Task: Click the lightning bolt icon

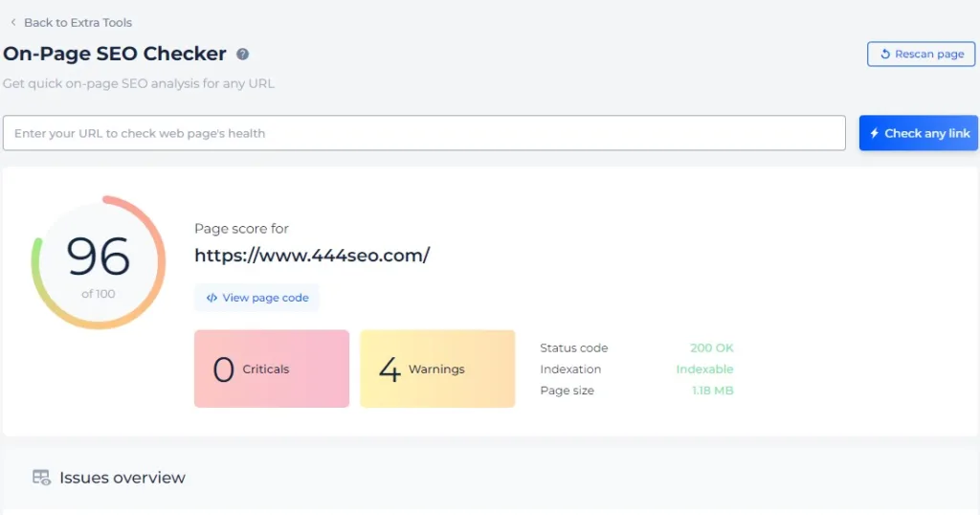Action: pos(874,133)
